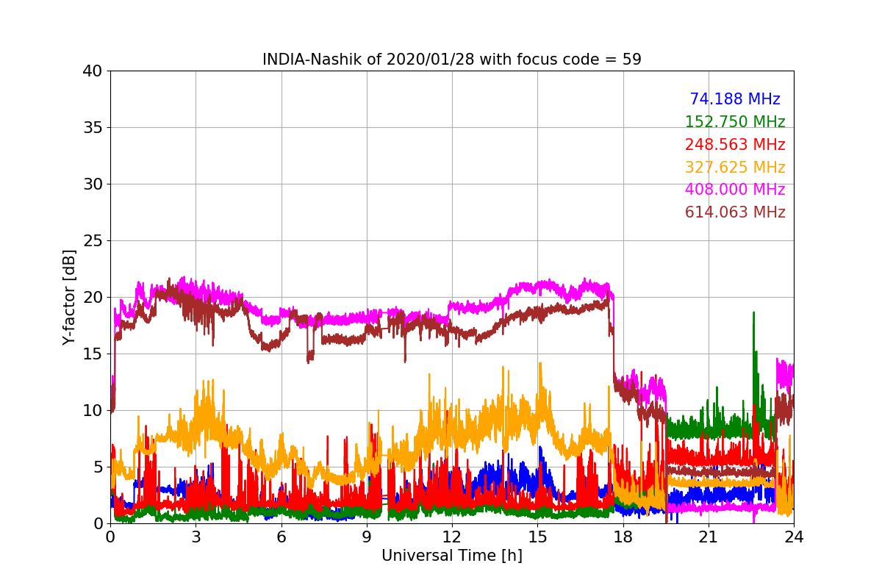Click the "Universal Time [h]" axis label

[x=451, y=556]
